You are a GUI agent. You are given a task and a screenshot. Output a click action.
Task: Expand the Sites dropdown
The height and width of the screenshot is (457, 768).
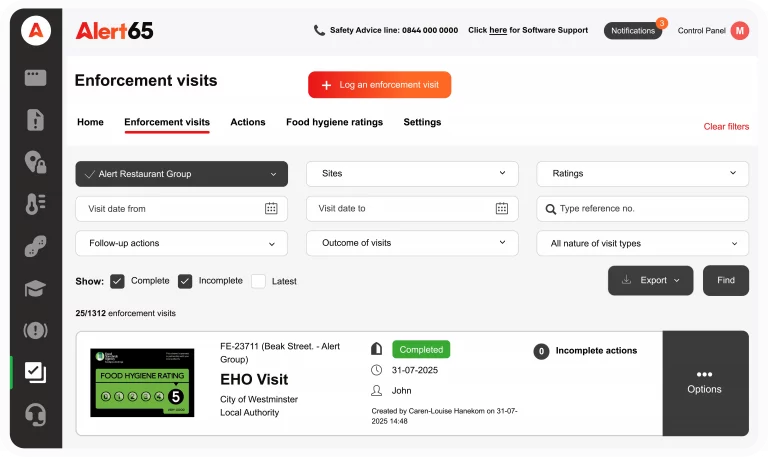[412, 174]
